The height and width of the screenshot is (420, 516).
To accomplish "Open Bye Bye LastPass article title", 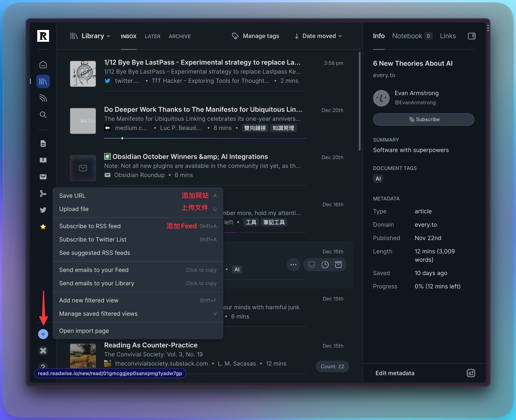I will (202, 62).
